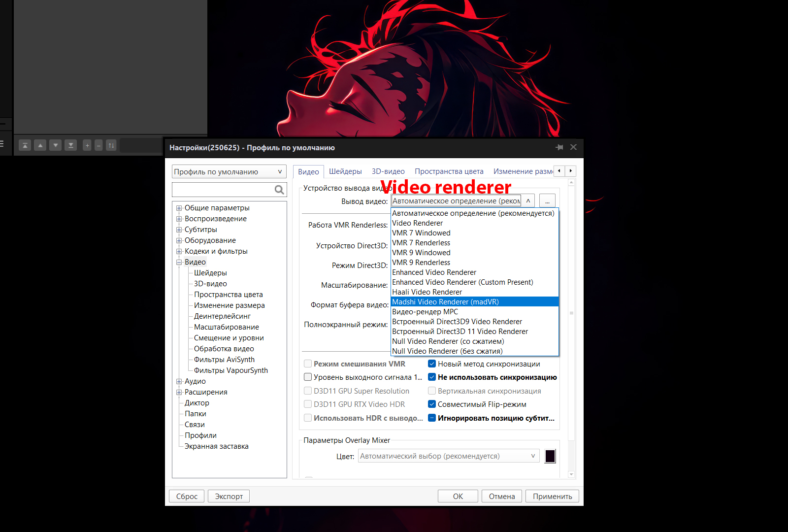The width and height of the screenshot is (788, 532).
Task: Select 'VMR 9 Renderless' from the list
Action: 475,263
